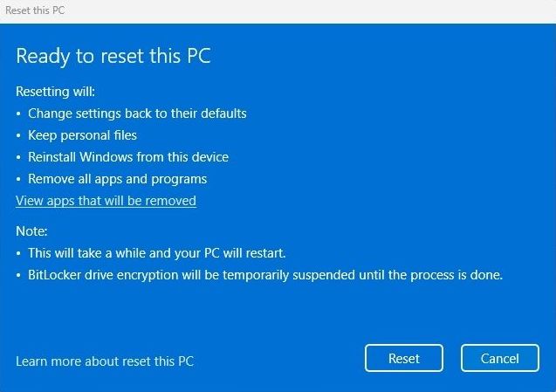Click bullet beside the BitLocker note
Screen dimensions: 556x392
coord(18,276)
